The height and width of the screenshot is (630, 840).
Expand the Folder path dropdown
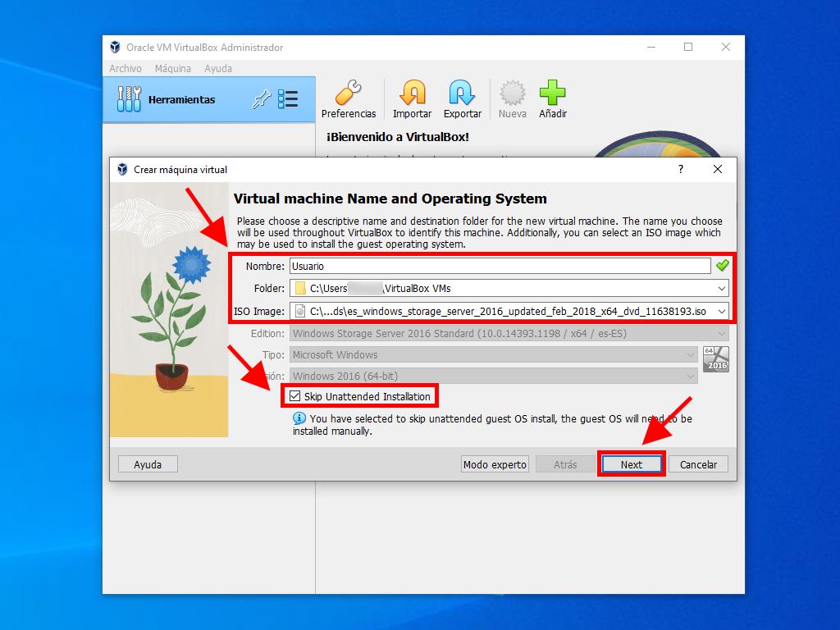[721, 288]
